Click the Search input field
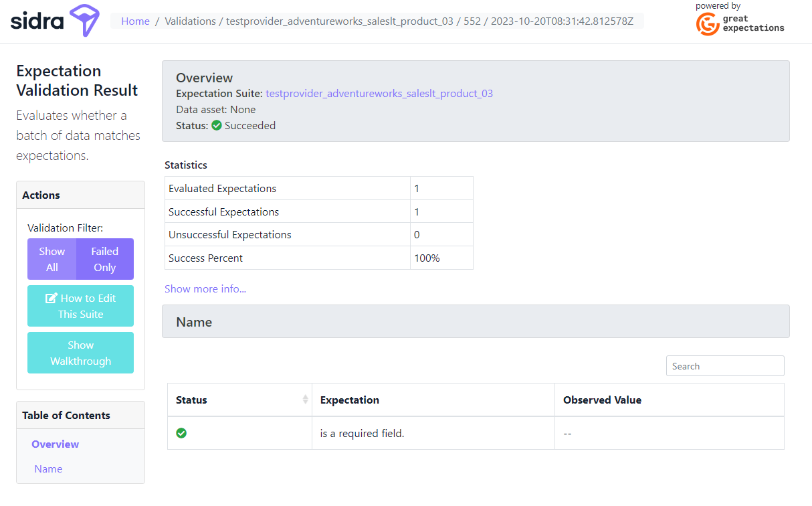 point(724,366)
